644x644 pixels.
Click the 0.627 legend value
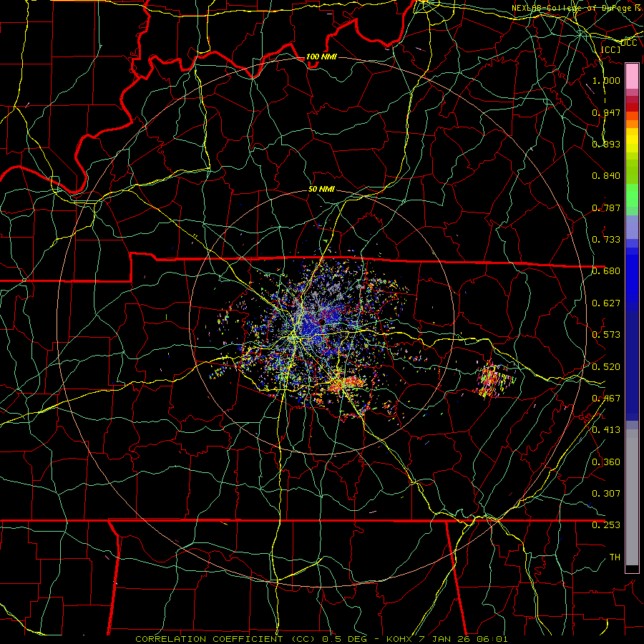[606, 303]
